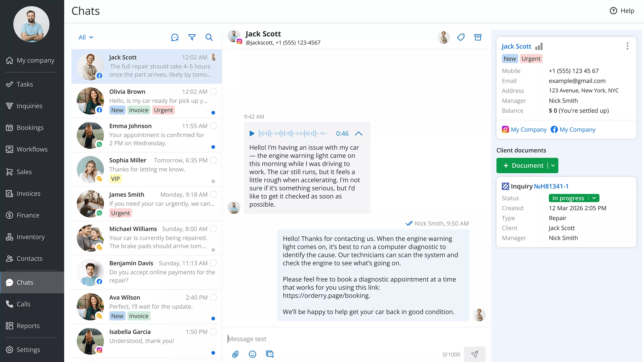Change inquiry status via 'In progress' dropdown
This screenshot has height=362, width=644.
pos(574,198)
